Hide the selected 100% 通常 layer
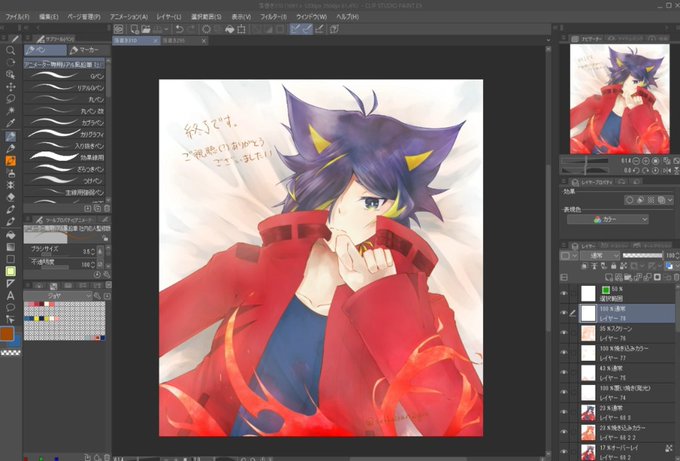The image size is (680, 461). [563, 313]
